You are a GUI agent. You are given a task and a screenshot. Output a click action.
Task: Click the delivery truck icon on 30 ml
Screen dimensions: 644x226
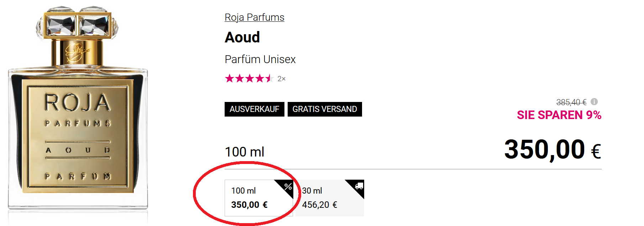359,186
